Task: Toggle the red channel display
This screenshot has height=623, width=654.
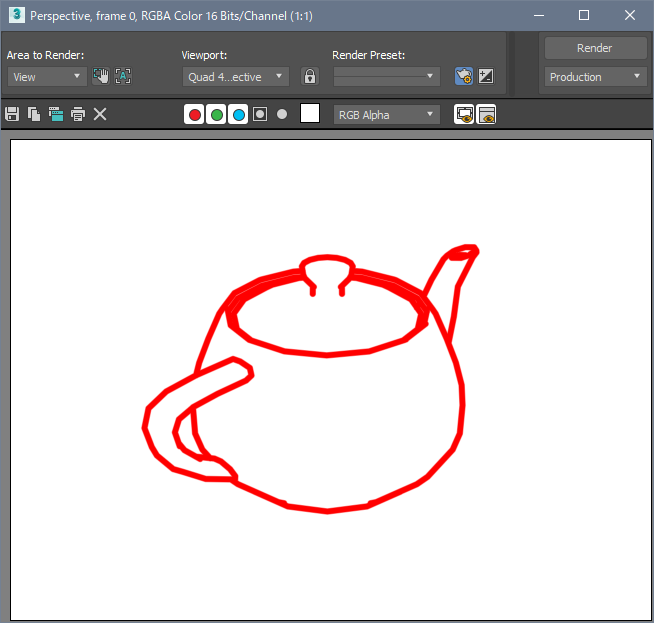Action: pos(194,114)
